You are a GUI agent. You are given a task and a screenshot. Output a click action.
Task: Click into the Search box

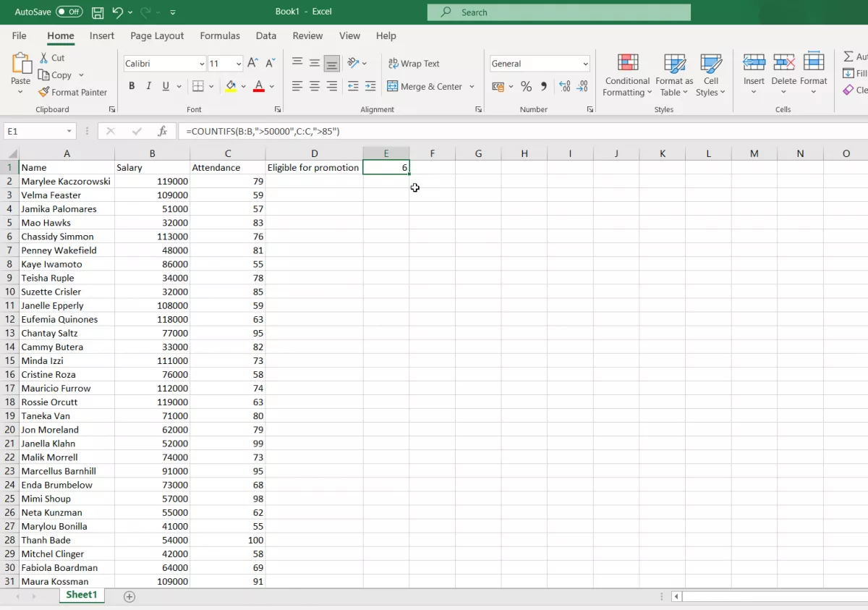559,12
